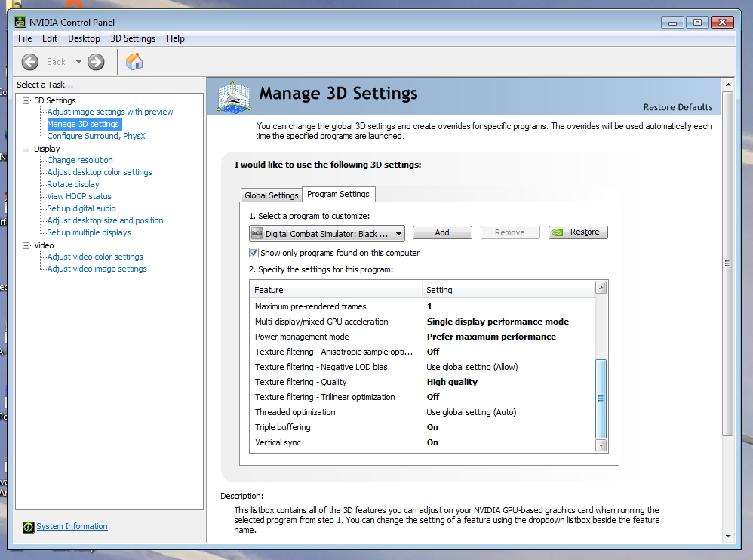Image resolution: width=753 pixels, height=560 pixels.
Task: Click the Restore Defaults link
Action: [x=678, y=107]
